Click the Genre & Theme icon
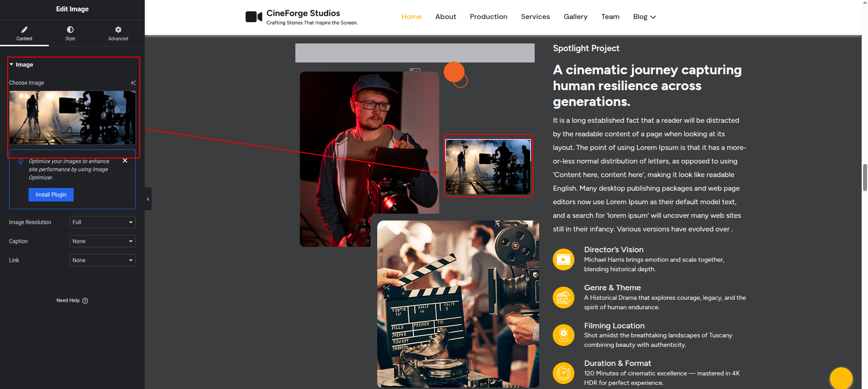This screenshot has width=868, height=389. [x=563, y=298]
